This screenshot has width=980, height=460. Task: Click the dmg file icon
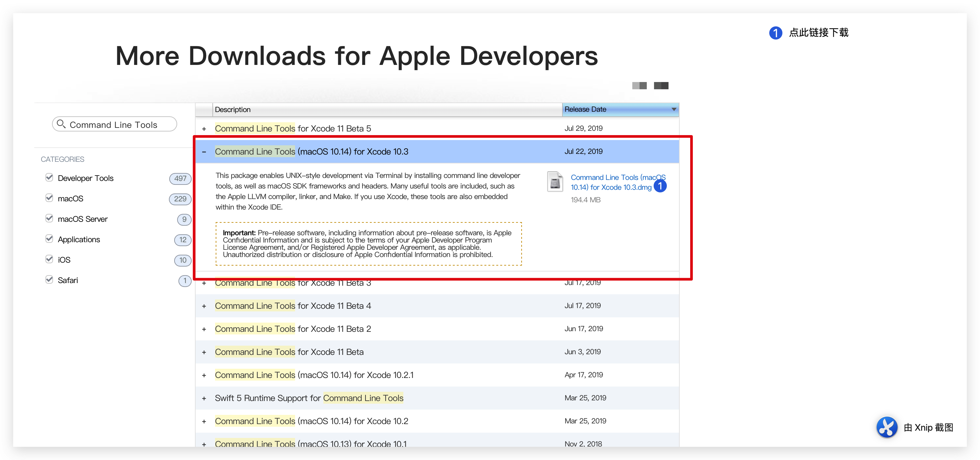point(555,182)
